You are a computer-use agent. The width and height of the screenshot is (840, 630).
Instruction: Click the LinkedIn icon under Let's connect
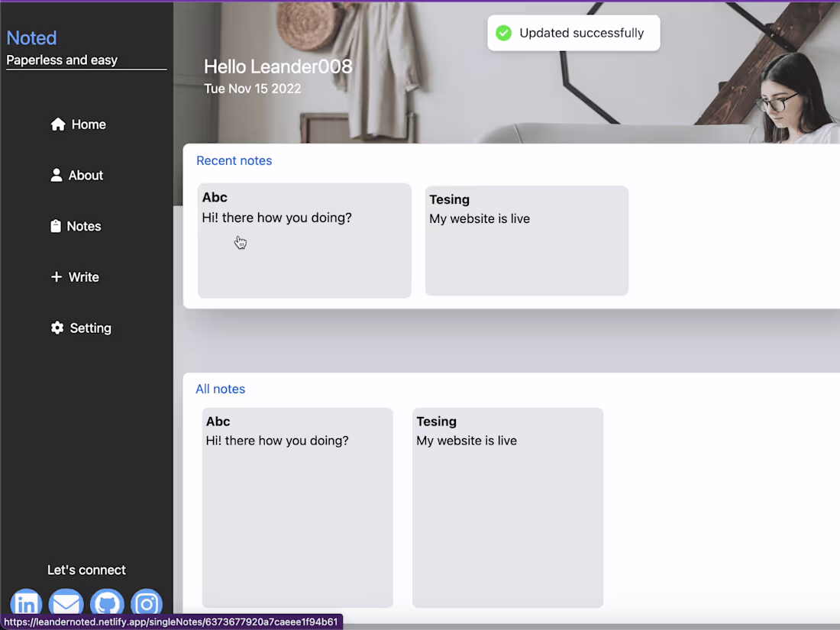pyautogui.click(x=25, y=604)
